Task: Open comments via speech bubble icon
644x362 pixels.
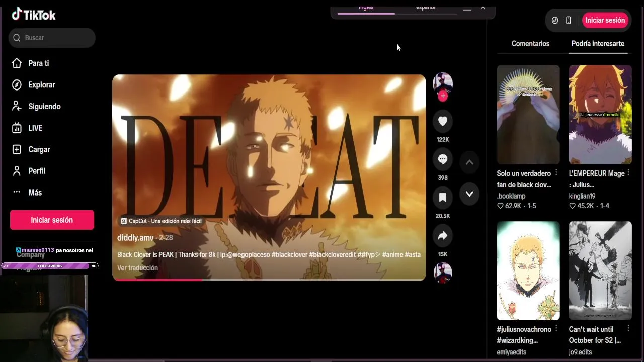Action: point(443,159)
